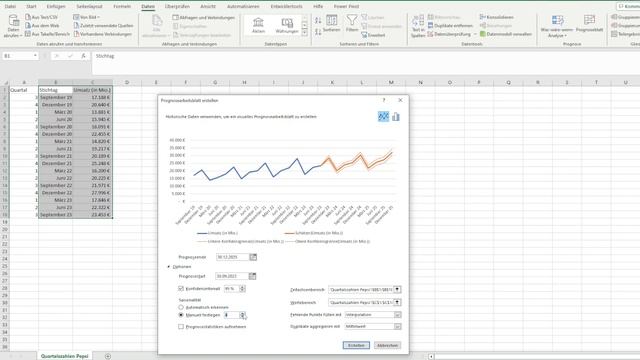Click into Prognoseende date field

tap(232, 257)
